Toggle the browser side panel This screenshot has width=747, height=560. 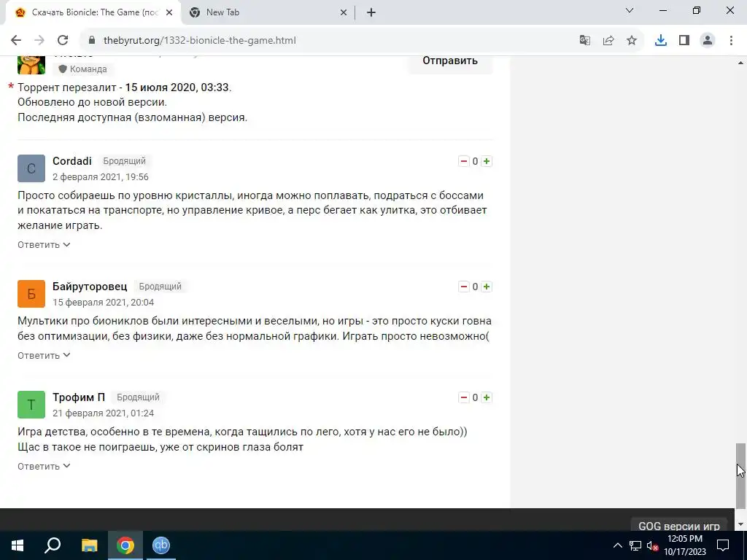pyautogui.click(x=684, y=41)
